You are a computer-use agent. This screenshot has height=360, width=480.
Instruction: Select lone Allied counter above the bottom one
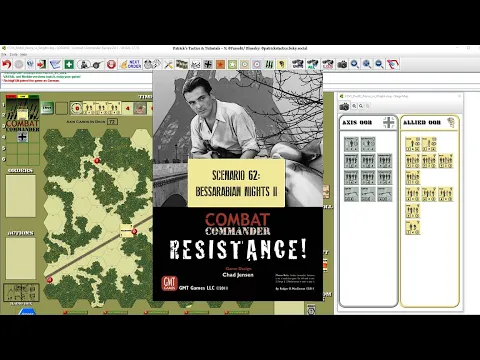click(x=413, y=211)
